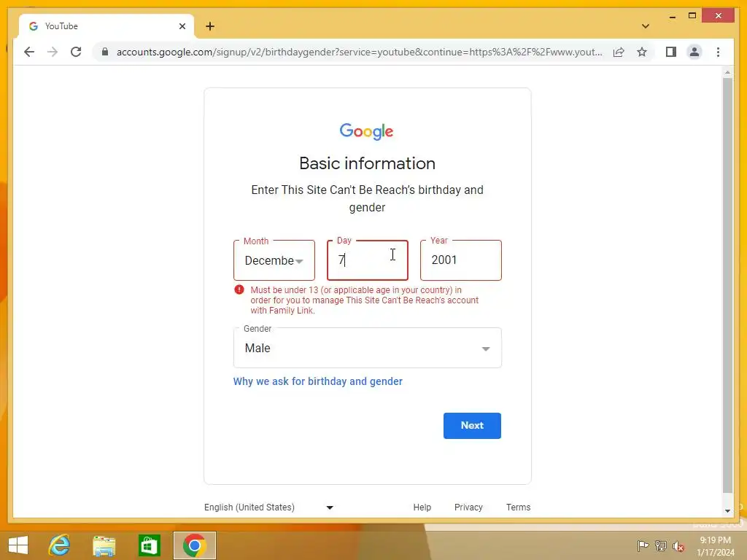The width and height of the screenshot is (747, 560).
Task: Open Chrome three-dot menu
Action: [x=718, y=52]
